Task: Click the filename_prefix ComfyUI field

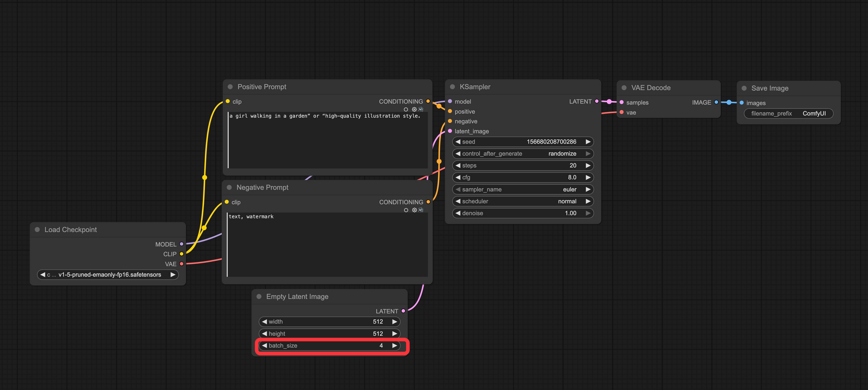Action: (x=788, y=114)
